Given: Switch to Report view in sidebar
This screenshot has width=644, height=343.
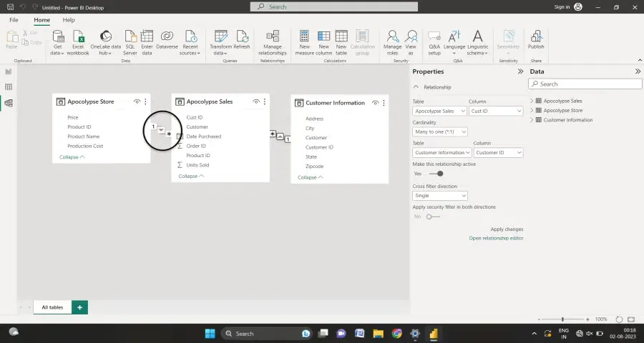Looking at the screenshot, I should click(x=8, y=71).
